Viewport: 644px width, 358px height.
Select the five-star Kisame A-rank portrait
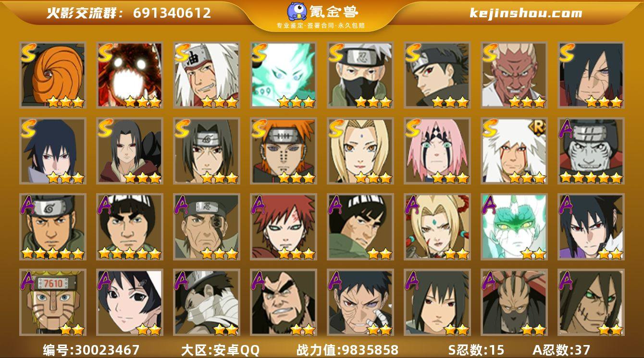click(591, 151)
